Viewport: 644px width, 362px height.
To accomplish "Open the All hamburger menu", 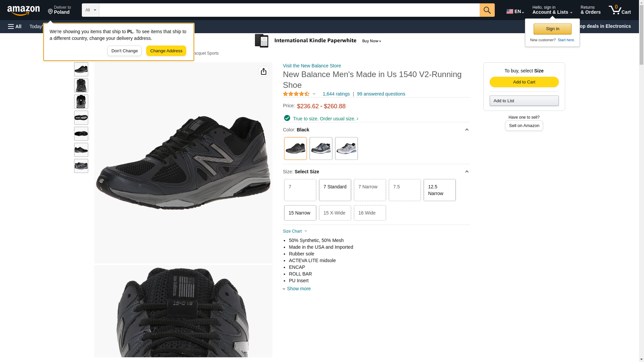I will coord(15,26).
